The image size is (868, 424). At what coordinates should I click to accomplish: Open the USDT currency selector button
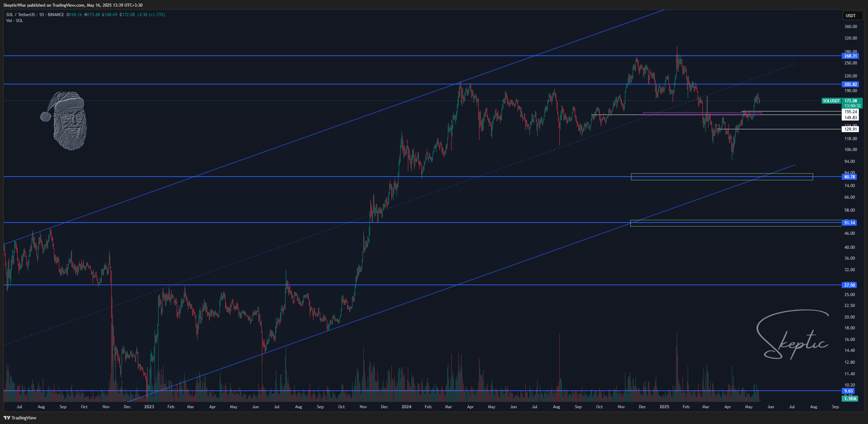pos(853,15)
